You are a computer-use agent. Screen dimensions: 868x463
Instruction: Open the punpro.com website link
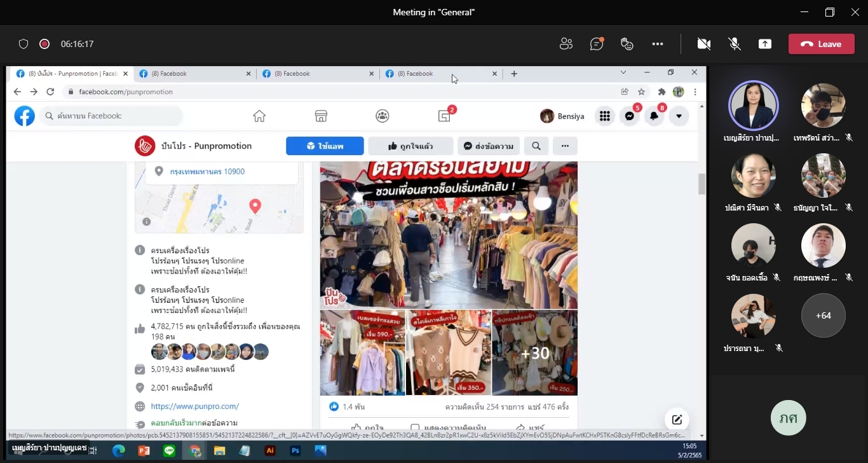(x=195, y=406)
